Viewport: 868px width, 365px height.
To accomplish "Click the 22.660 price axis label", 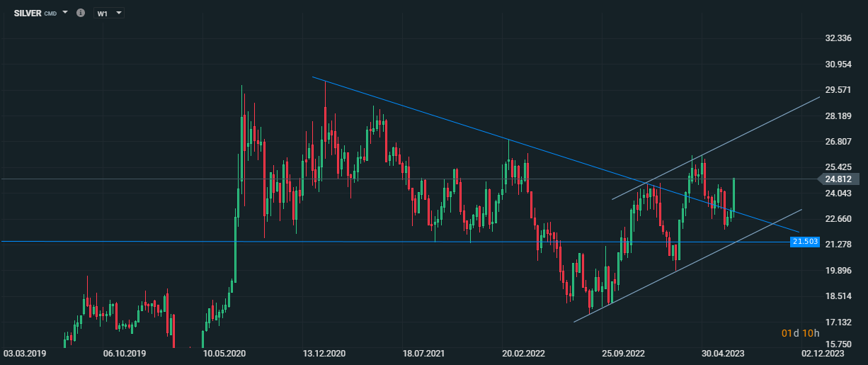I will click(838, 218).
